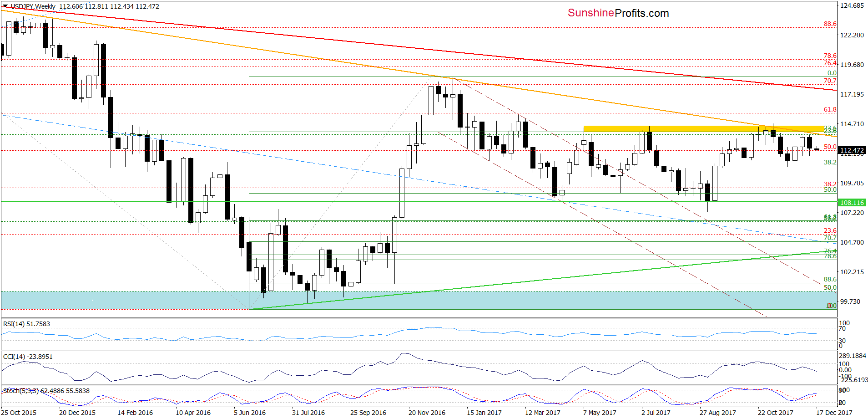Image resolution: width=868 pixels, height=419 pixels.
Task: Click the 25 Sep 2016 date label
Action: point(368,413)
